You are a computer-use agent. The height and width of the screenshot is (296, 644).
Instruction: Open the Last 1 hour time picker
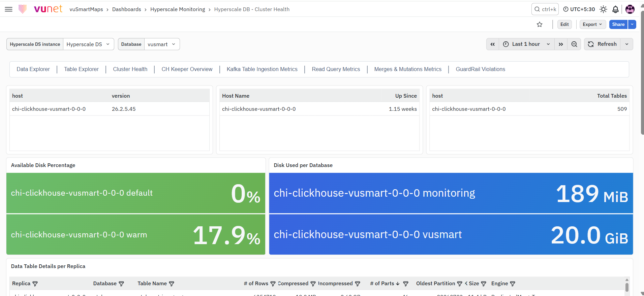point(526,44)
